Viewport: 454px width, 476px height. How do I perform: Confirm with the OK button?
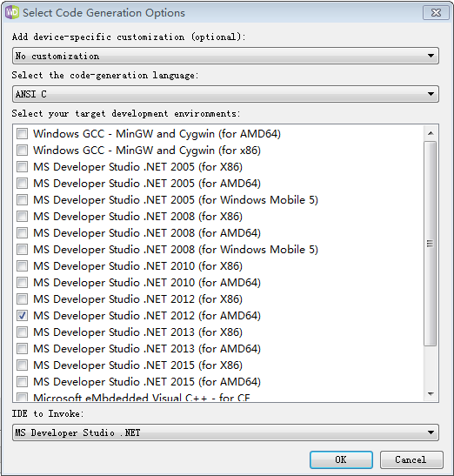tap(341, 459)
